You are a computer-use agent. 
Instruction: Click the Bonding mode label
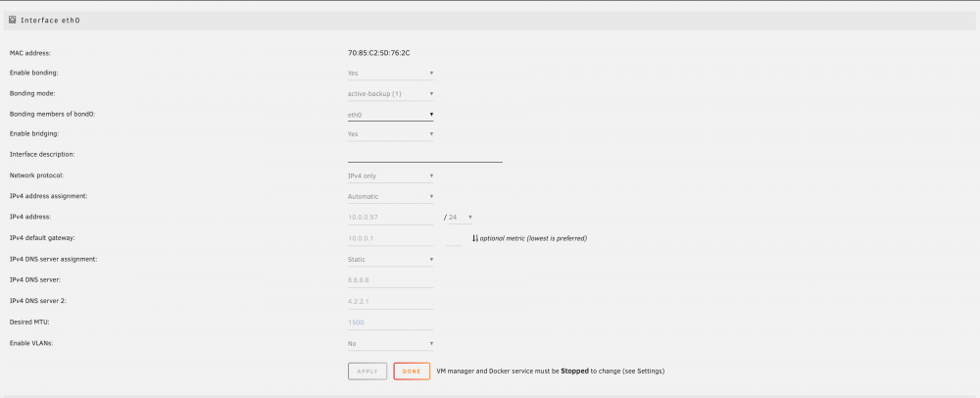coord(32,94)
